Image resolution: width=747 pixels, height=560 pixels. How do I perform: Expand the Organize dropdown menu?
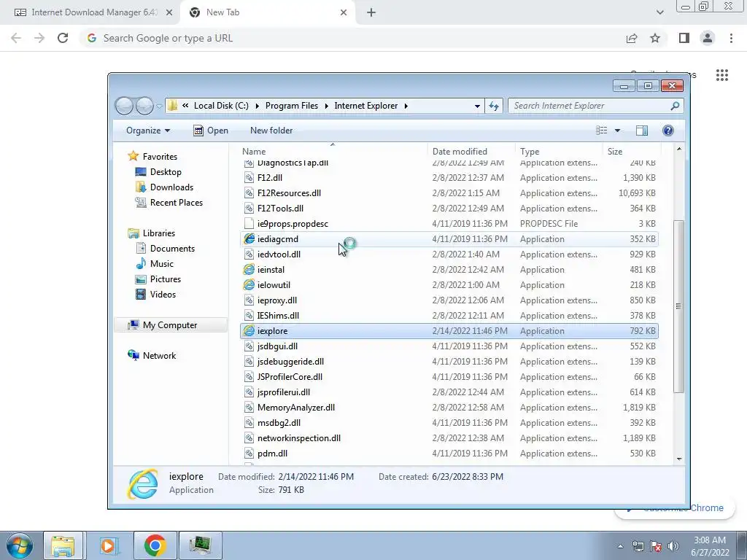147,131
